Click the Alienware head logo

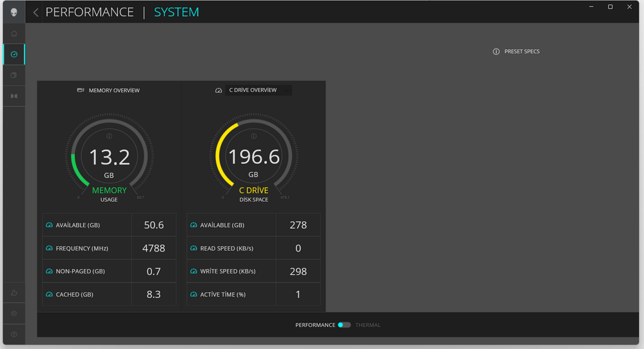tap(14, 12)
